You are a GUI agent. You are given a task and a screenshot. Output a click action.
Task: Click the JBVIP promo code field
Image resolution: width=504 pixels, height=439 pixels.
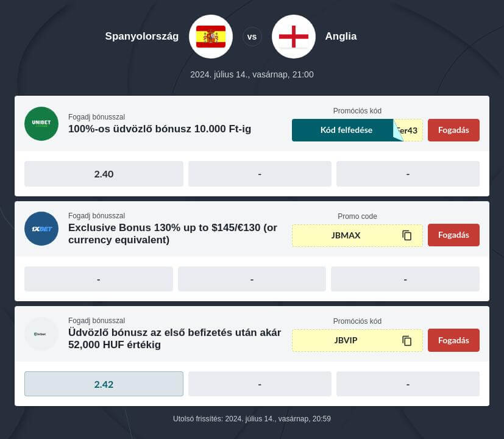357,341
